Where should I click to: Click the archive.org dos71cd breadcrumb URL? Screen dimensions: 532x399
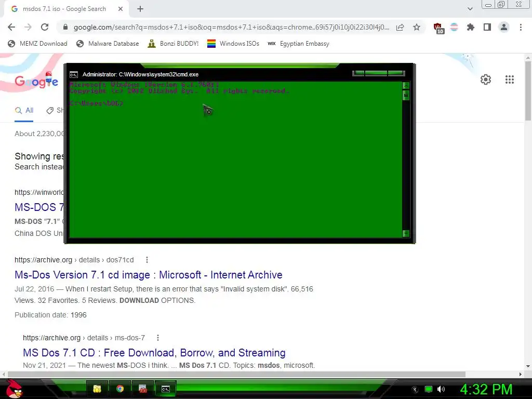click(x=74, y=260)
